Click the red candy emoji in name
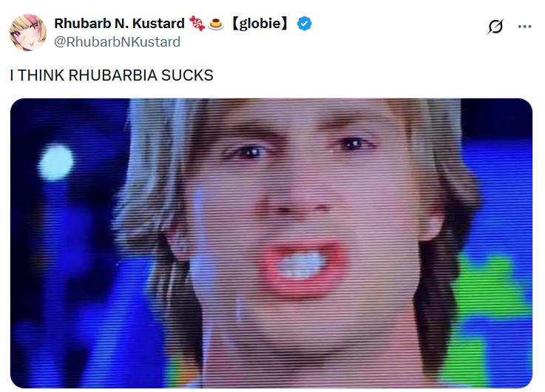The image size is (545, 392). (197, 24)
